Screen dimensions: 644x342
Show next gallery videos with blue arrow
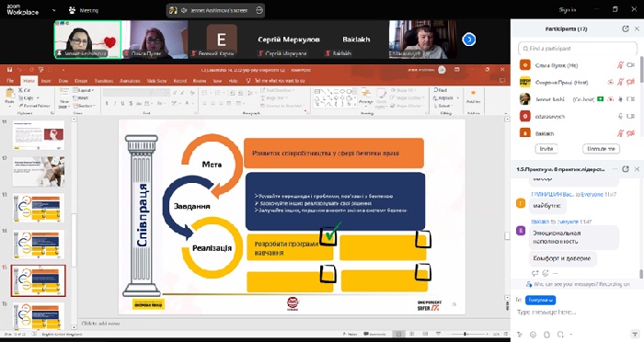point(468,40)
